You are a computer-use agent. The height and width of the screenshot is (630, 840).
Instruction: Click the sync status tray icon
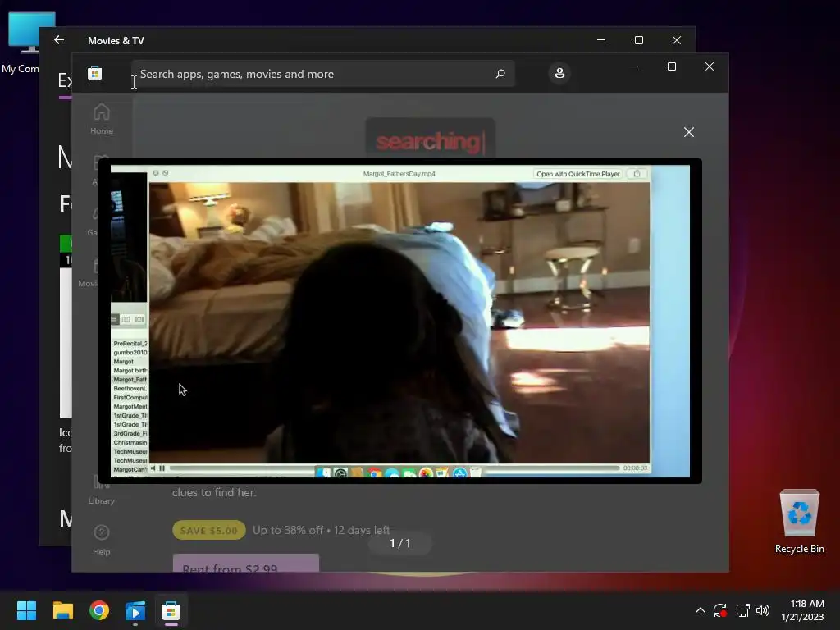[720, 610]
